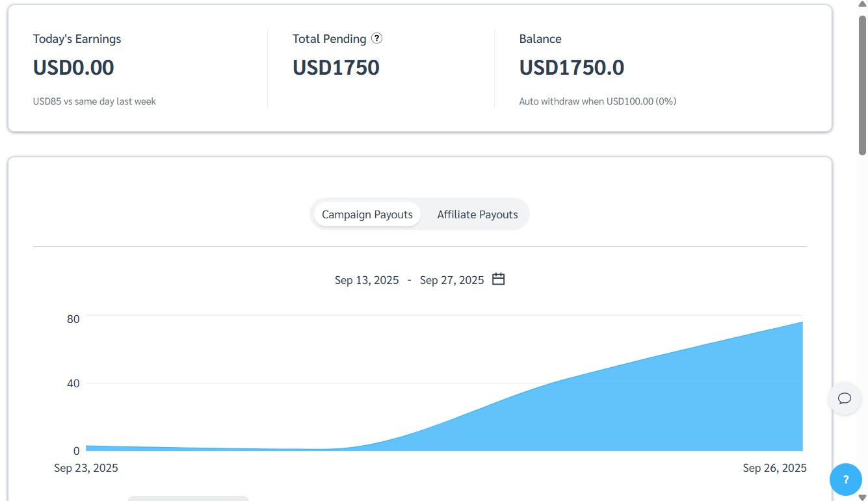Switch to the Campaign Payouts tab

pos(367,214)
